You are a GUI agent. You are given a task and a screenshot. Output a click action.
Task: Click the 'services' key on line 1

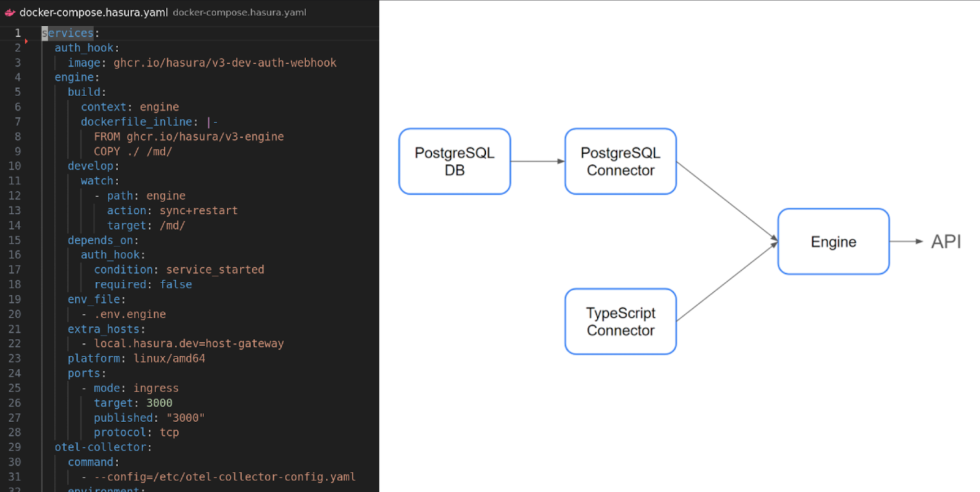click(67, 33)
